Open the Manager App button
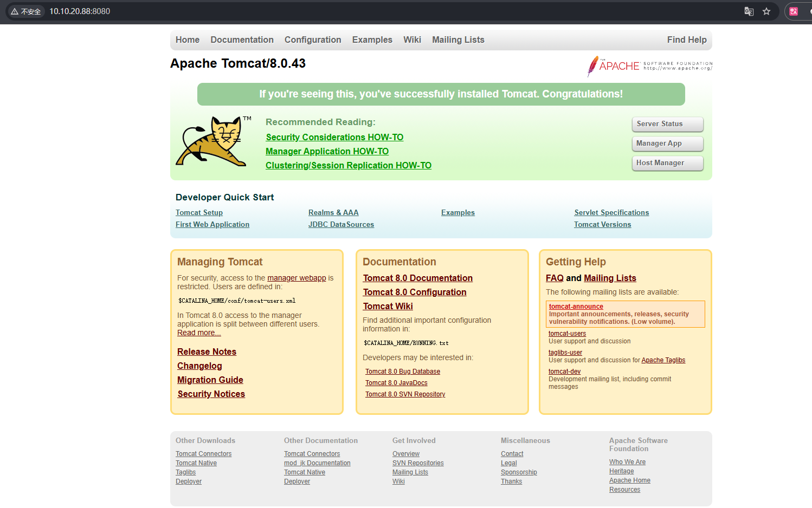Screen dimensions: 812x508 (x=667, y=144)
